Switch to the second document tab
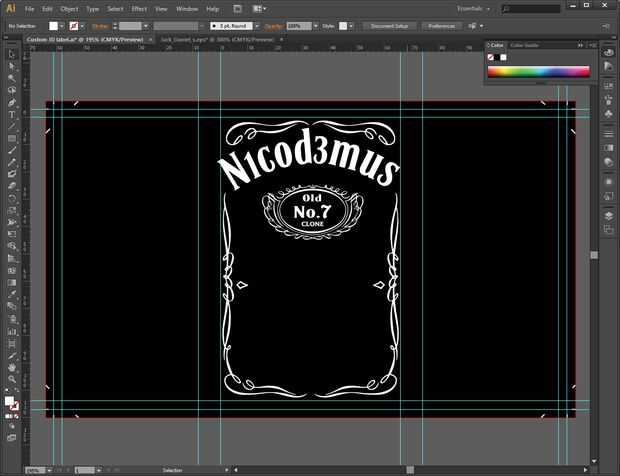 (x=217, y=40)
